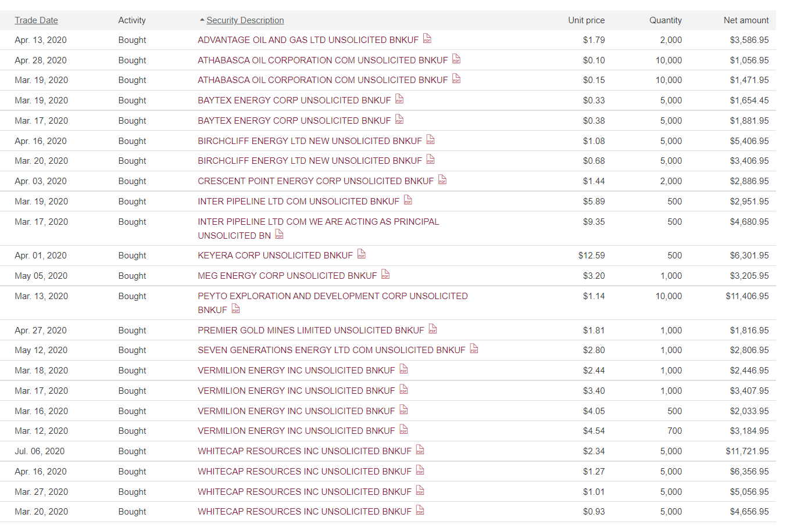Image resolution: width=790 pixels, height=532 pixels.
Task: Open PDF icon for Keyera Corp trade
Action: click(x=362, y=254)
